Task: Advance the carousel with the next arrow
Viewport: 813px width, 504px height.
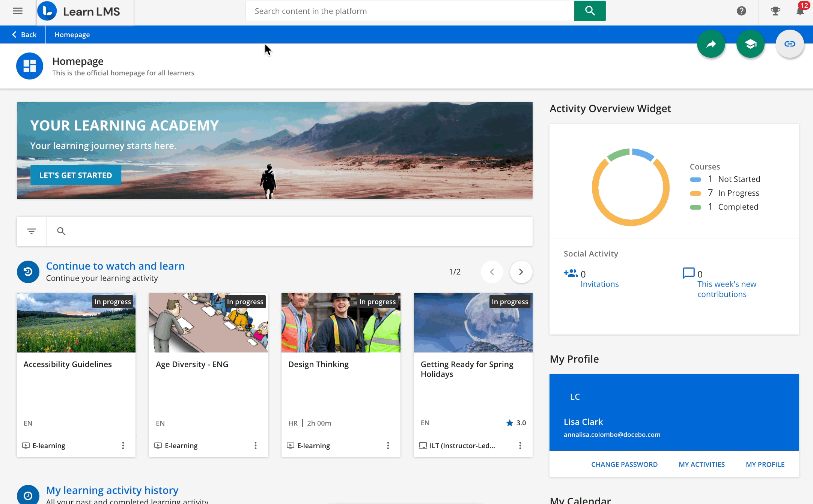Action: pyautogui.click(x=521, y=271)
